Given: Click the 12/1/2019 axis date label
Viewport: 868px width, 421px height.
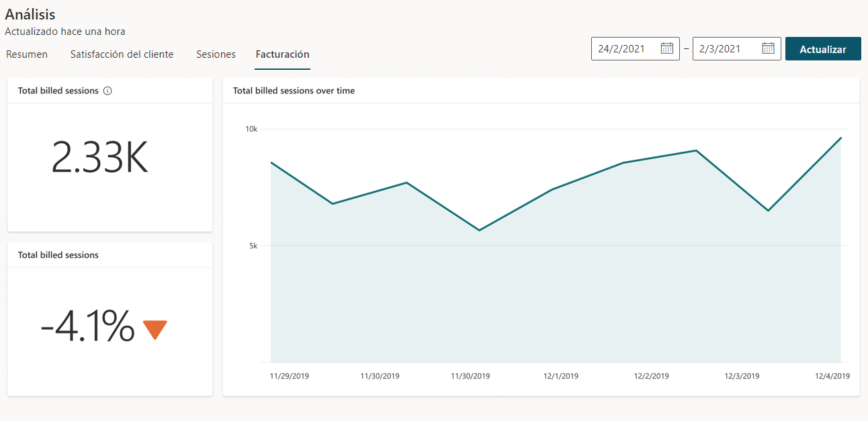Looking at the screenshot, I should [561, 376].
